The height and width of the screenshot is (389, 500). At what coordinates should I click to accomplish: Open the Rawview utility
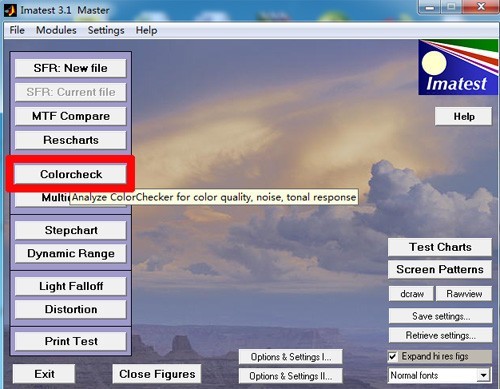464,294
